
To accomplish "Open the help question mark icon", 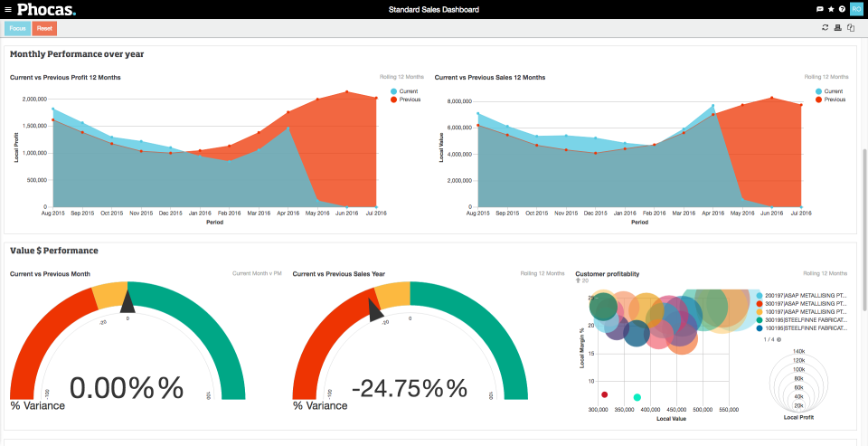I will coord(842,9).
